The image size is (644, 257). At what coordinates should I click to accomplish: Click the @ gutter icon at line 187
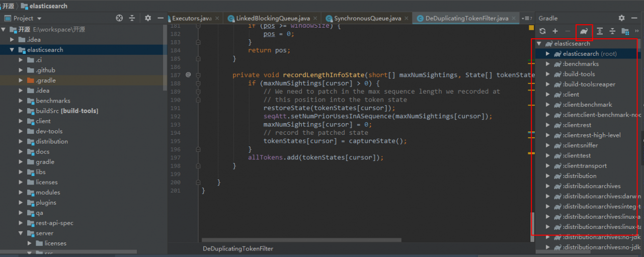[x=188, y=74]
